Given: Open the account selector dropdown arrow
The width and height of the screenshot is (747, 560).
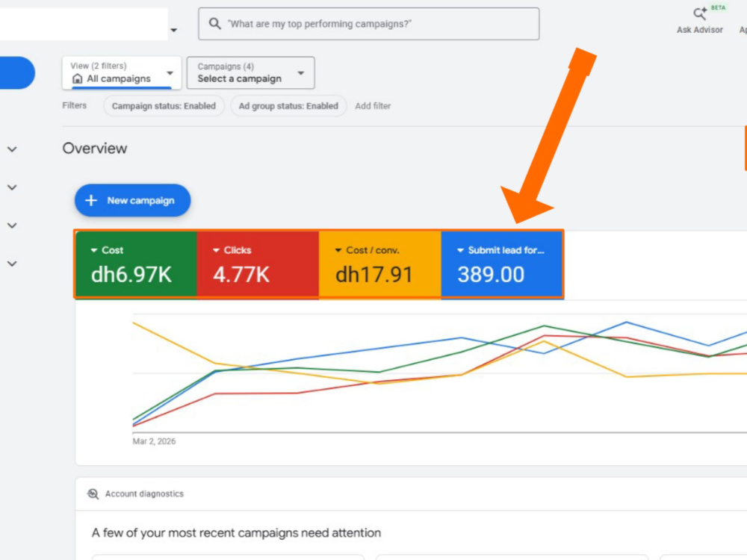Looking at the screenshot, I should click(174, 30).
